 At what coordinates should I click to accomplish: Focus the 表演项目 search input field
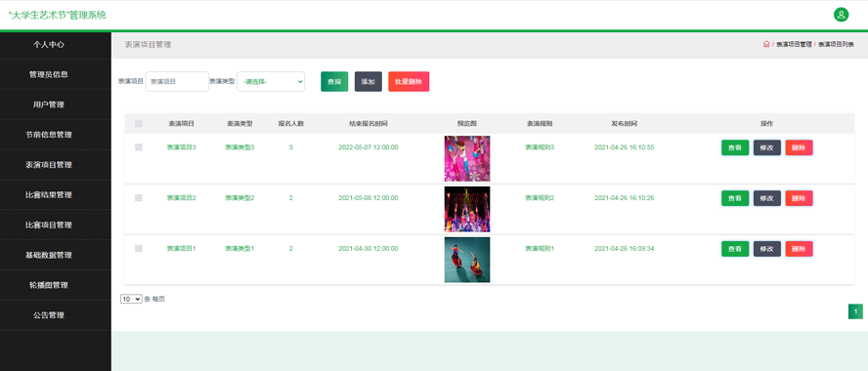tap(177, 81)
